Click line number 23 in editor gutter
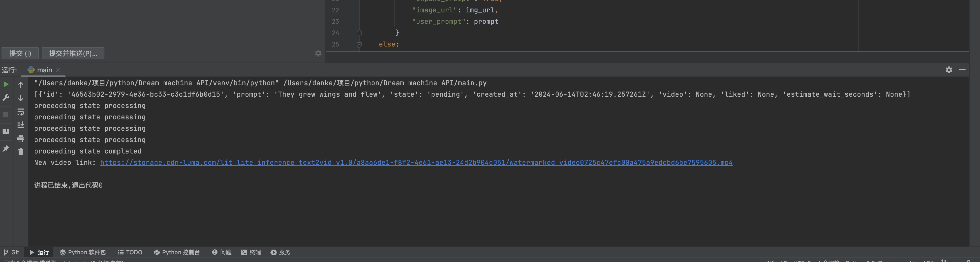The height and width of the screenshot is (262, 980). (335, 22)
